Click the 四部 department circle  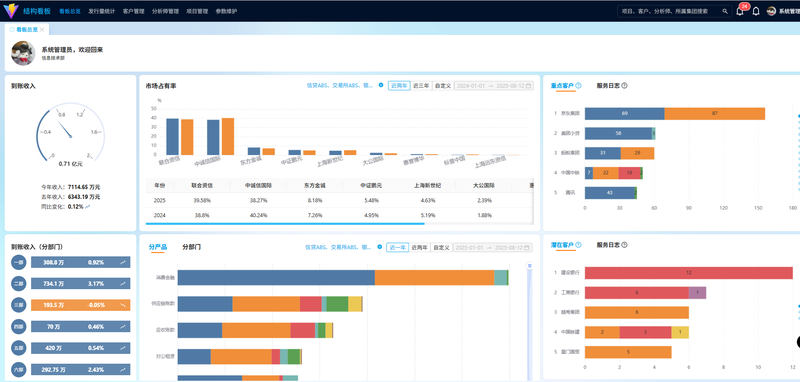(x=19, y=326)
